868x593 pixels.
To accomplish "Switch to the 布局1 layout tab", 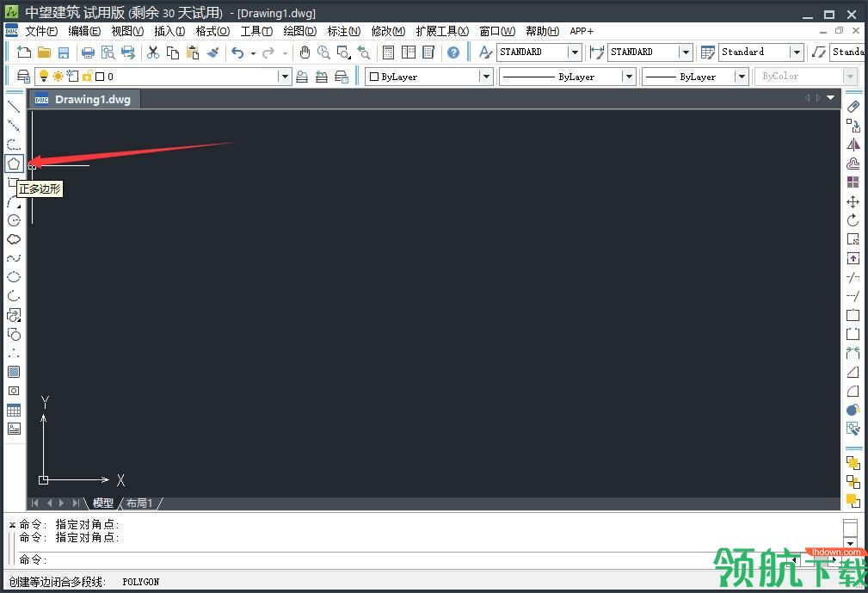I will 139,503.
